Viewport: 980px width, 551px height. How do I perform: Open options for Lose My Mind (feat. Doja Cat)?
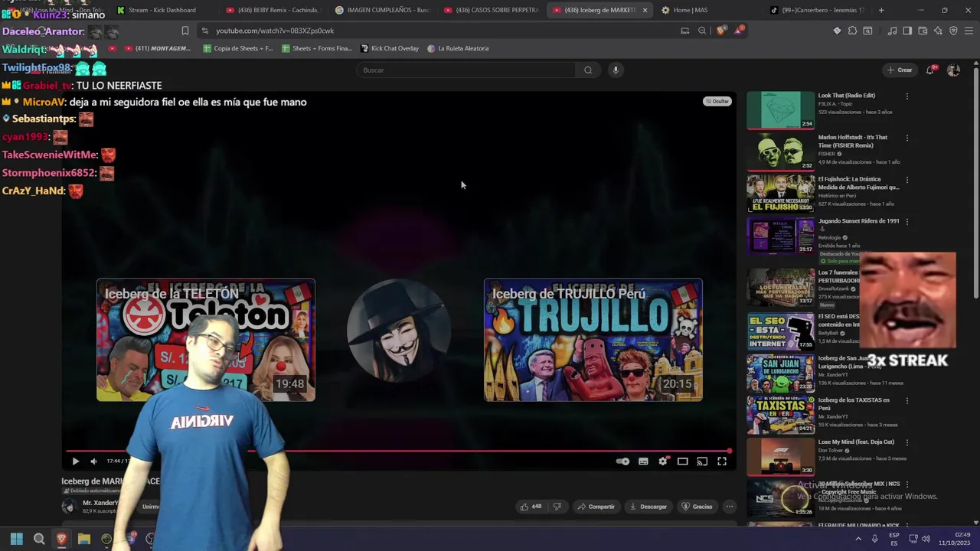click(x=906, y=442)
